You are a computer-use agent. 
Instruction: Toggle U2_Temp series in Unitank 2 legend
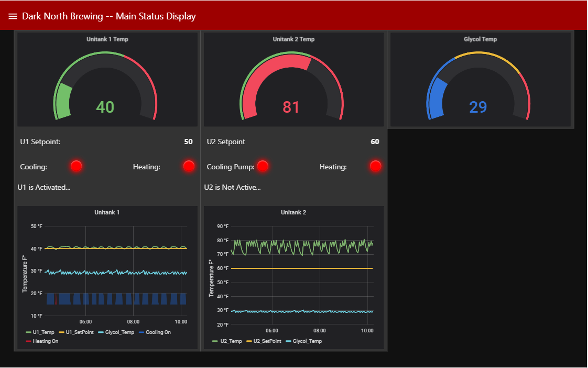pyautogui.click(x=227, y=341)
